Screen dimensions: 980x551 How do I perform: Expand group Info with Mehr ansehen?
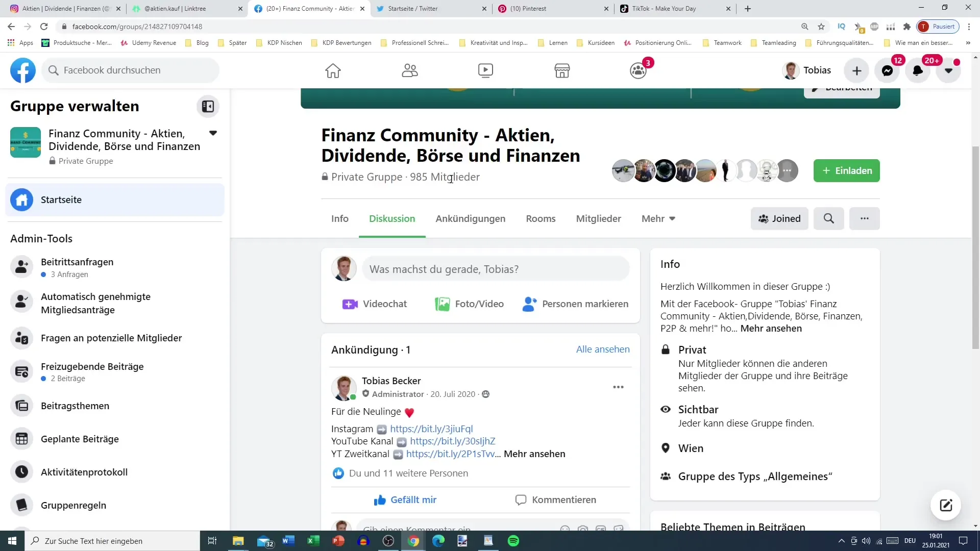tap(771, 328)
